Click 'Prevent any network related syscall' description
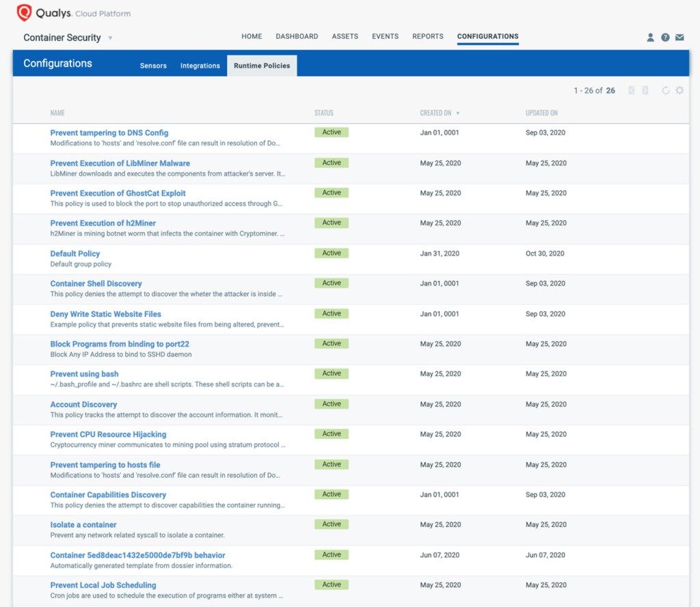The image size is (700, 607). click(x=137, y=535)
